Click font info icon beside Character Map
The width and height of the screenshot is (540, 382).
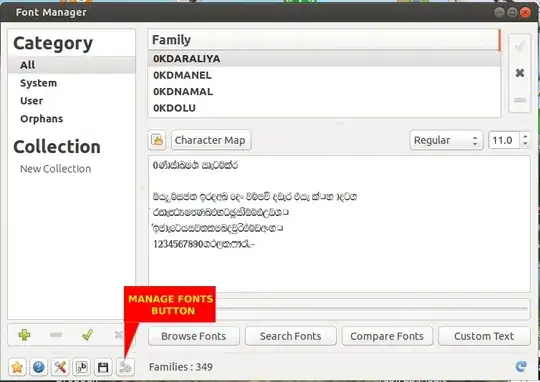157,140
